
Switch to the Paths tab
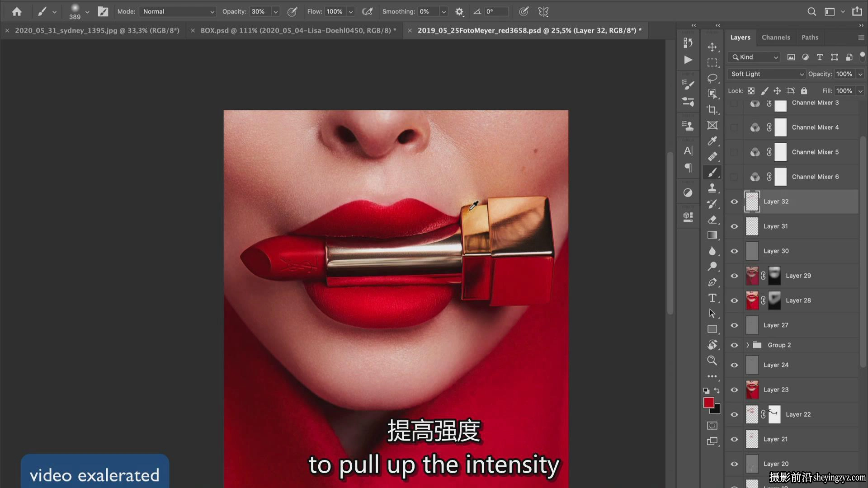coord(810,38)
